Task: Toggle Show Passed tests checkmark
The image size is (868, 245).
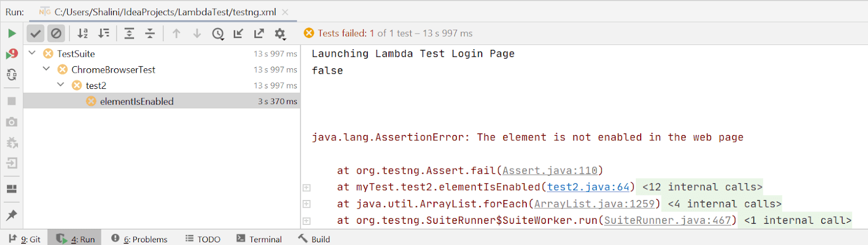Action: click(x=35, y=34)
